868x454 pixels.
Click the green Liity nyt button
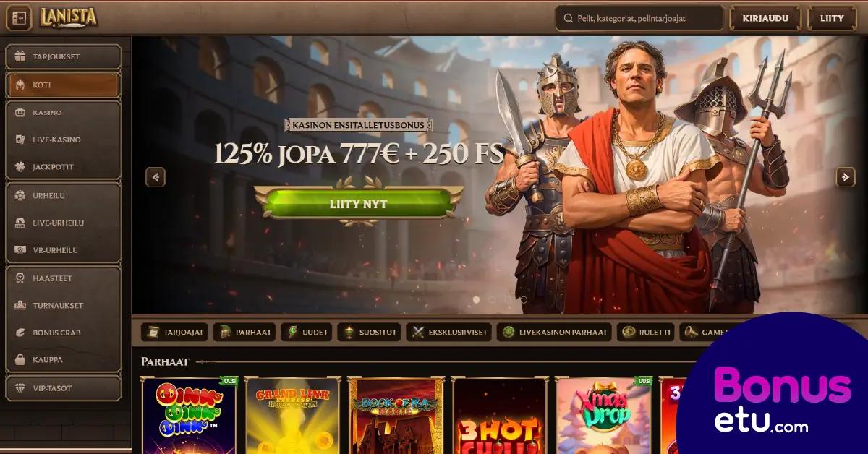pyautogui.click(x=358, y=204)
